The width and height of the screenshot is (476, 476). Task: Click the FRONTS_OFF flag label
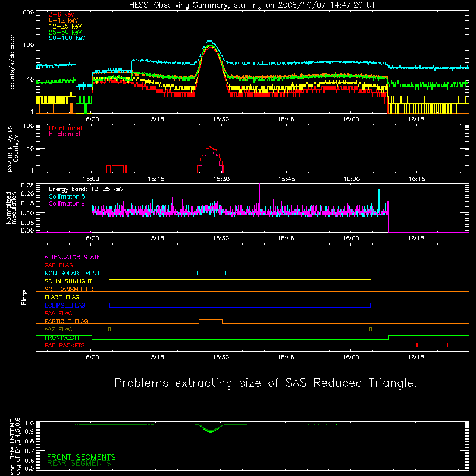click(x=62, y=337)
